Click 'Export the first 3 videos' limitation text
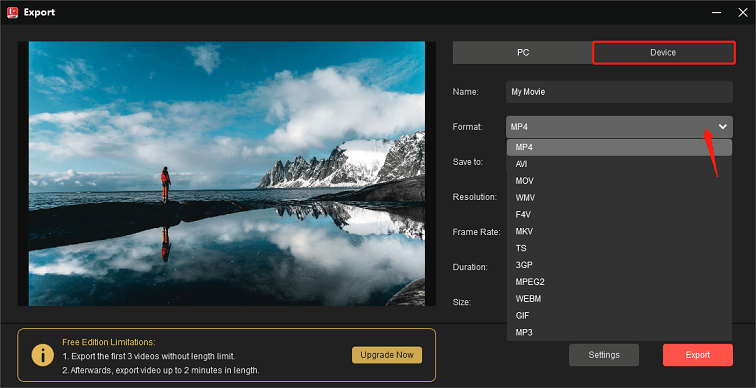This screenshot has width=756, height=388. pos(148,356)
